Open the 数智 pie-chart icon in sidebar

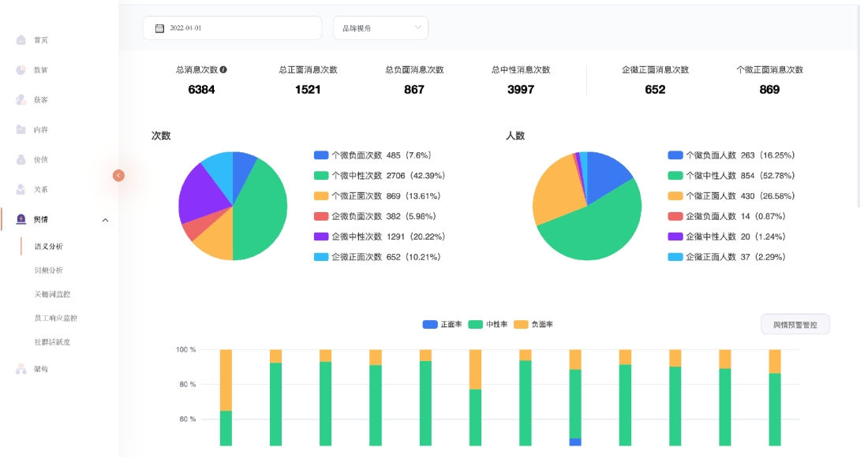tap(21, 69)
